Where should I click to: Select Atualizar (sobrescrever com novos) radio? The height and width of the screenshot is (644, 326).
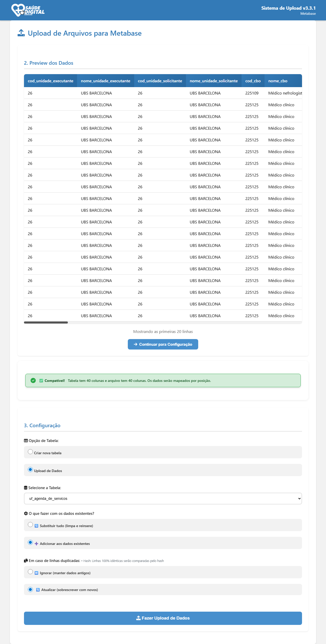point(30,589)
